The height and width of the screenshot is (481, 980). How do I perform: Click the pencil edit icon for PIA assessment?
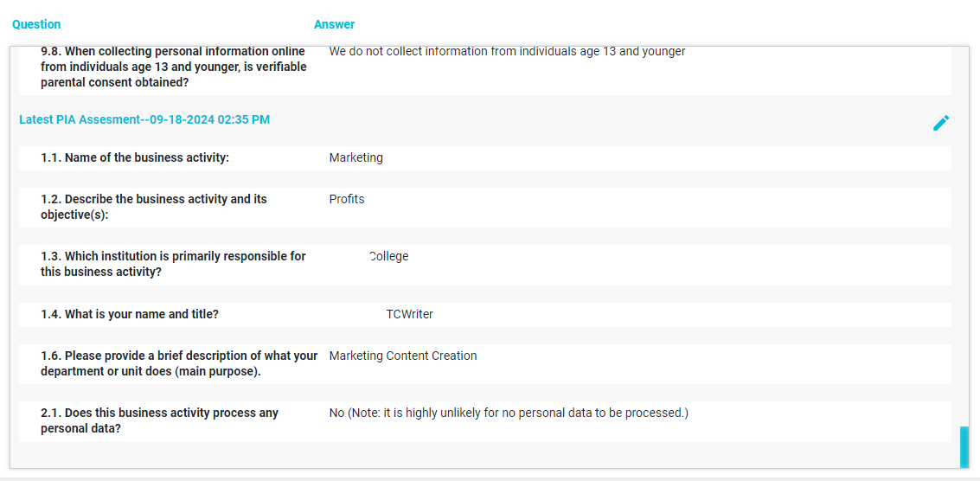pyautogui.click(x=940, y=123)
